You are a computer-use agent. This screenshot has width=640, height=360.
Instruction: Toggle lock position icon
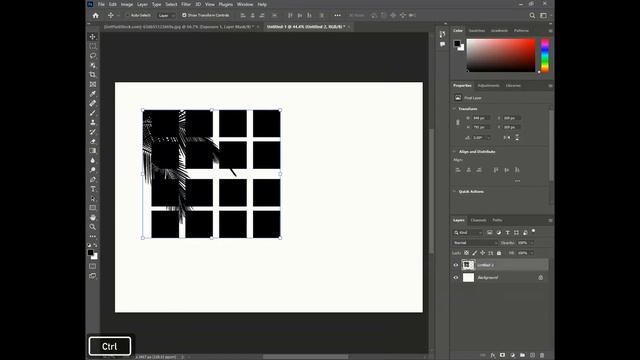(x=482, y=253)
